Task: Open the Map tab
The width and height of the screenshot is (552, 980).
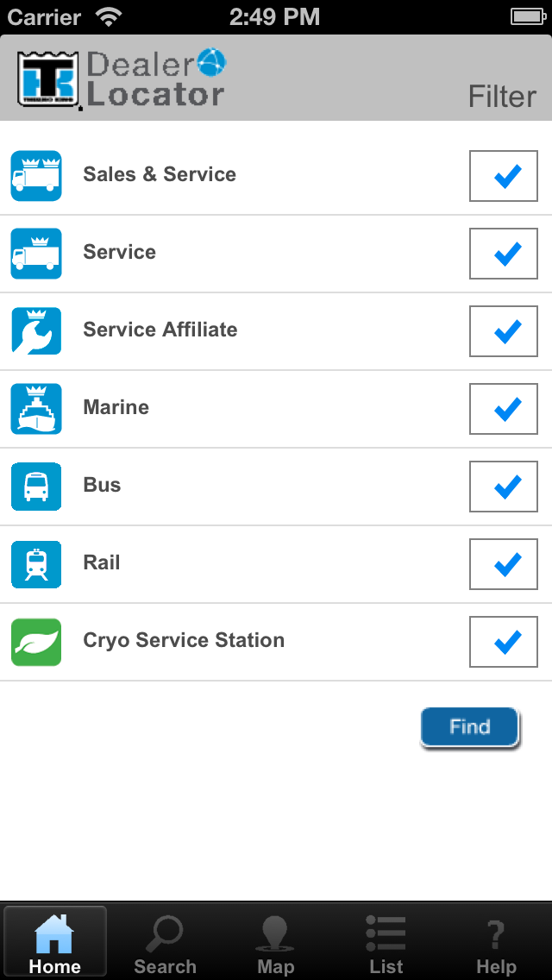Action: [x=275, y=943]
